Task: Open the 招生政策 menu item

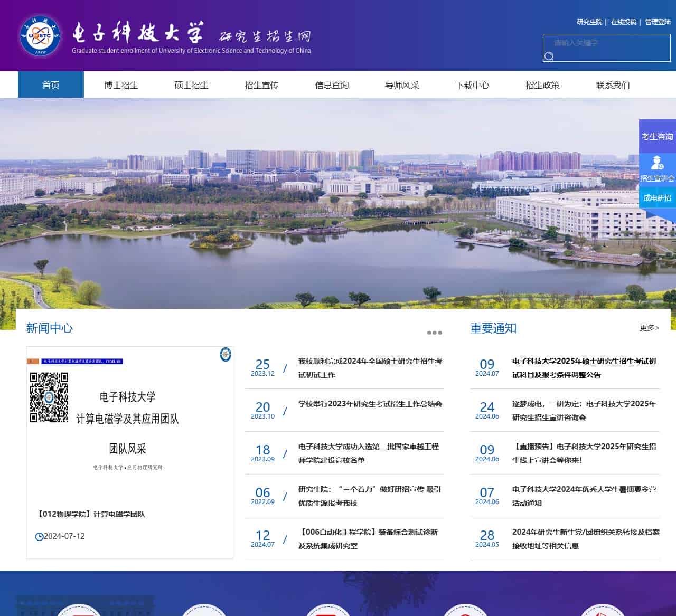Action: coord(542,85)
